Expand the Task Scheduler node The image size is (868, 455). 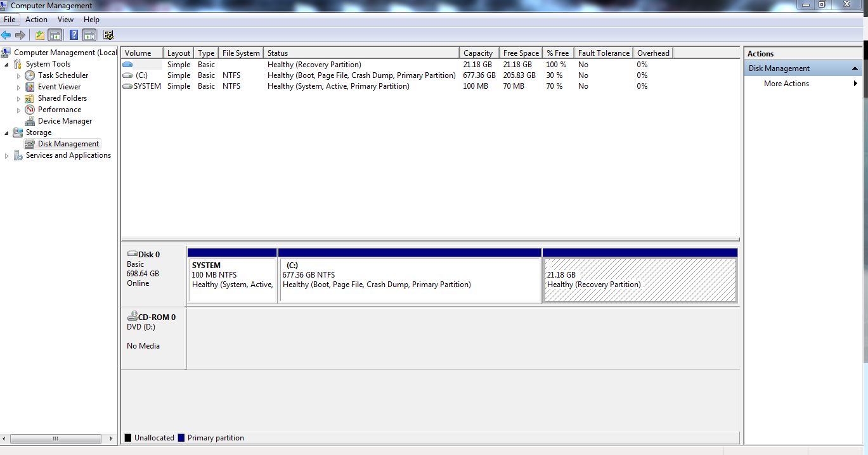(19, 76)
